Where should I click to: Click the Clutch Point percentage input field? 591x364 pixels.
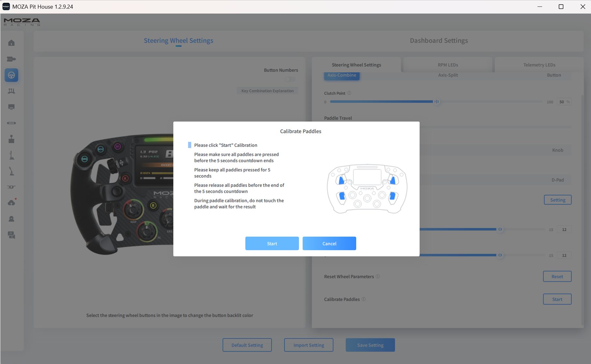[562, 102]
